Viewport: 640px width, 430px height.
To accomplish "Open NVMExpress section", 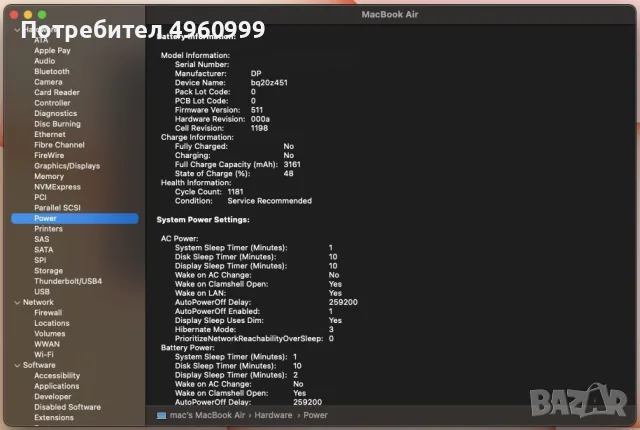I will pos(57,187).
